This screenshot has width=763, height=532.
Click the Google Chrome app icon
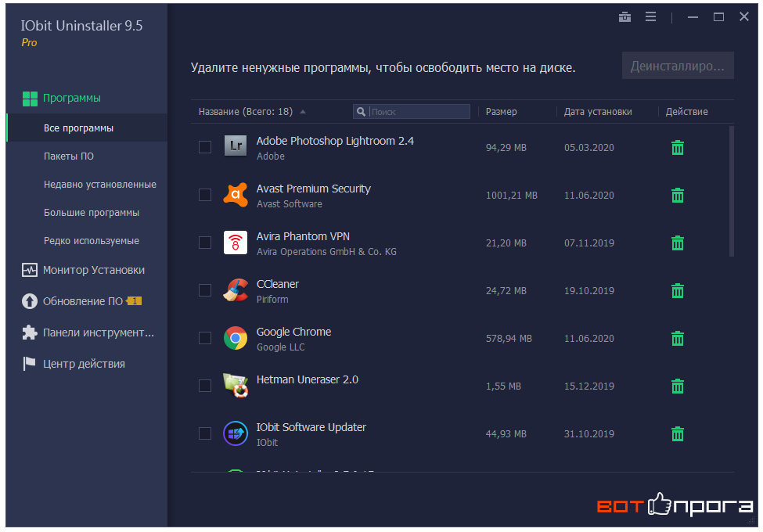[236, 338]
